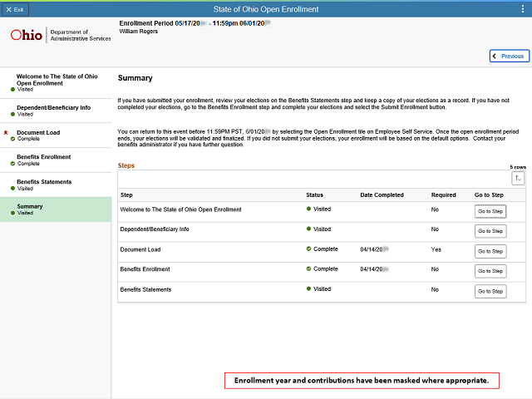Select Dependent/Beneficiary Info in sidebar
This screenshot has width=532, height=399.
56,111
